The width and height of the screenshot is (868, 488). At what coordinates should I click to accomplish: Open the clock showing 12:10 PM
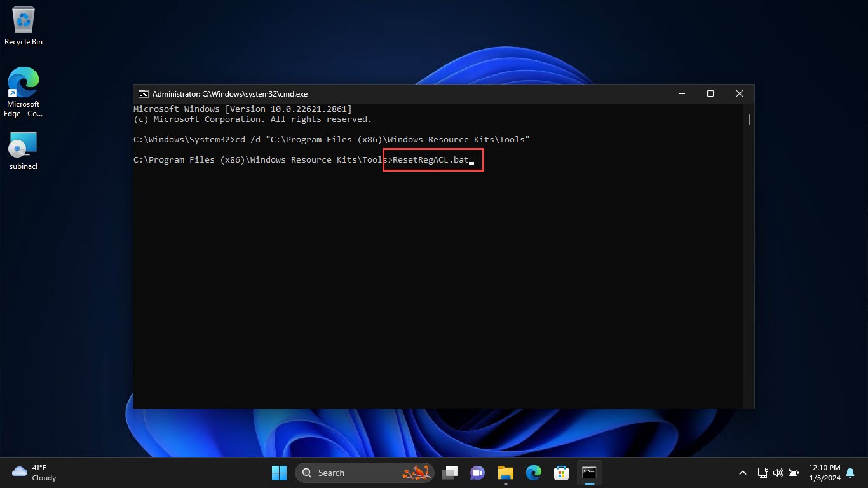[x=824, y=473]
